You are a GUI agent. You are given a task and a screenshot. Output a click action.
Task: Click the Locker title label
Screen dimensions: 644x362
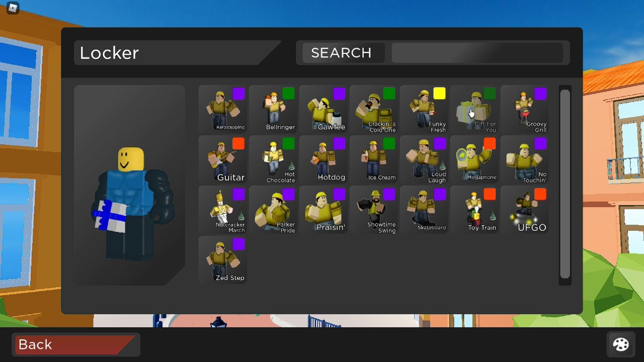pyautogui.click(x=109, y=53)
